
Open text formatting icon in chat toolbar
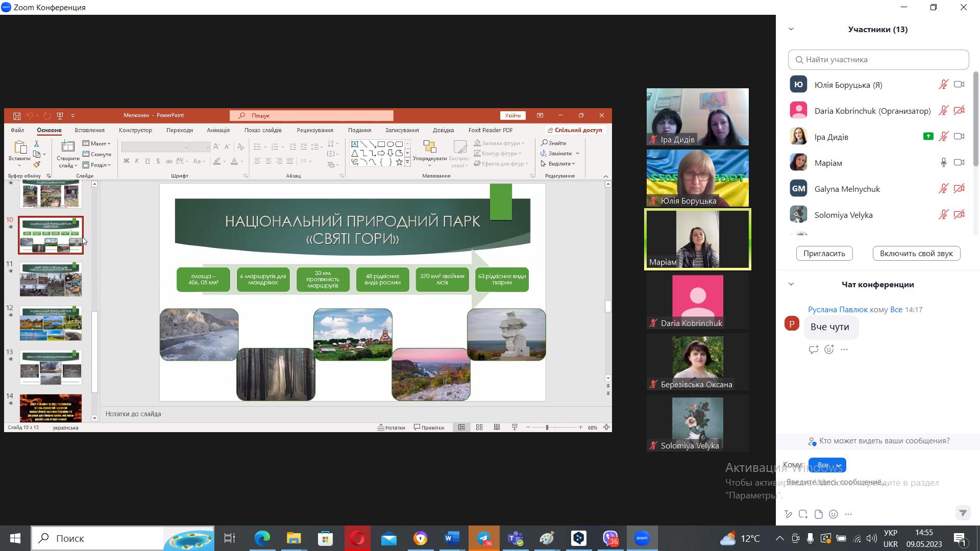coord(789,514)
